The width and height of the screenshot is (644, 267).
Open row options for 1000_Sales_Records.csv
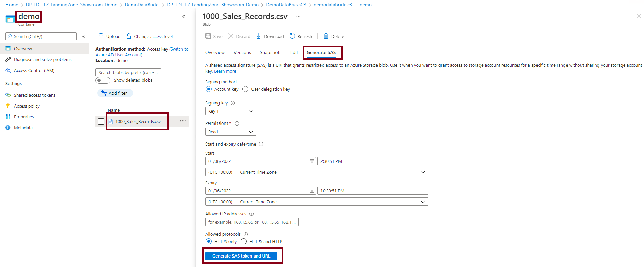click(183, 121)
